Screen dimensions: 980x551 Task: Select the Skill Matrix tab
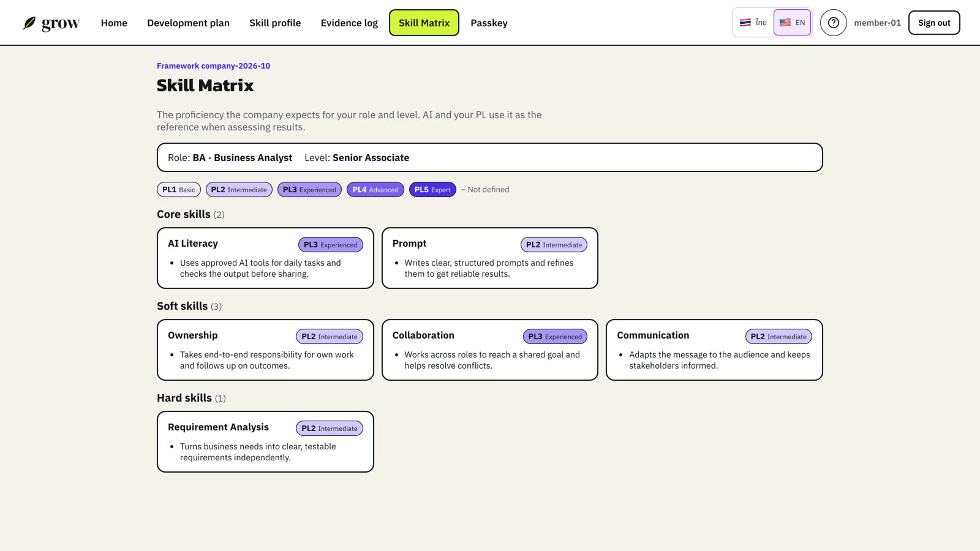(424, 23)
